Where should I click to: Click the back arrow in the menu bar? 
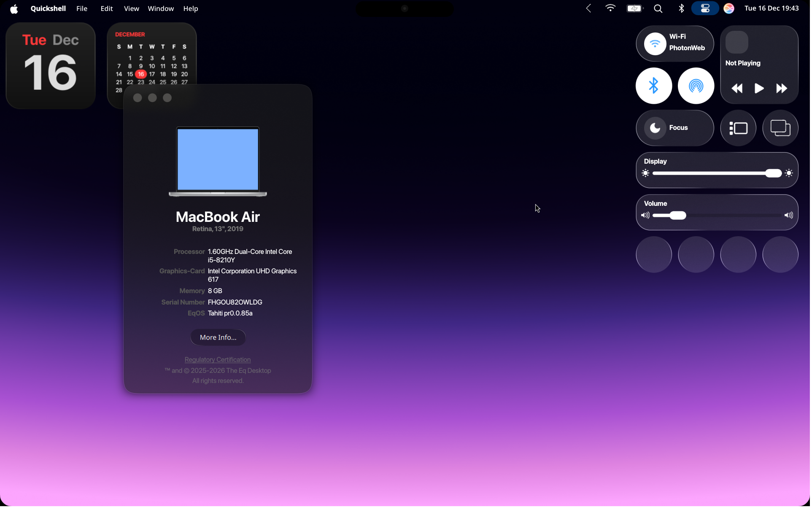pos(588,8)
